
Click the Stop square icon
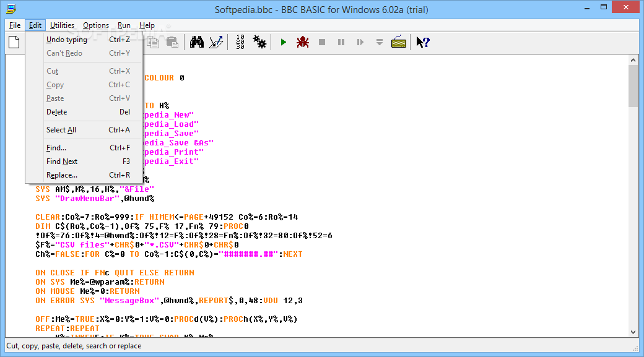[x=322, y=42]
